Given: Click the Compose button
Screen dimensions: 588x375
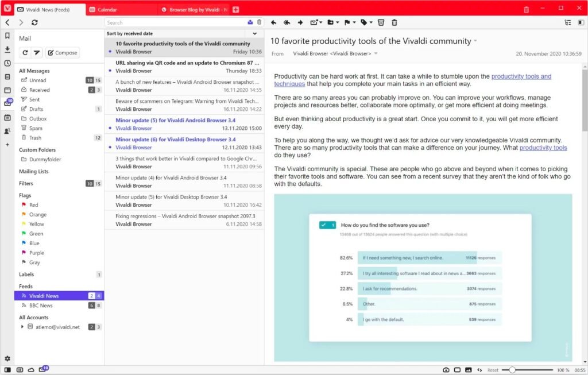Looking at the screenshot, I should pos(63,52).
